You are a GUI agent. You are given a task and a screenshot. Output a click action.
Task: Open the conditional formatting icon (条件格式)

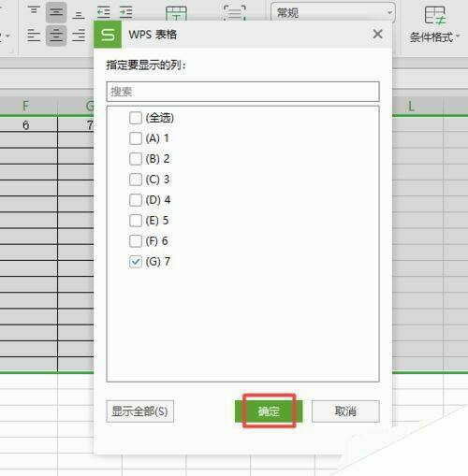(434, 16)
